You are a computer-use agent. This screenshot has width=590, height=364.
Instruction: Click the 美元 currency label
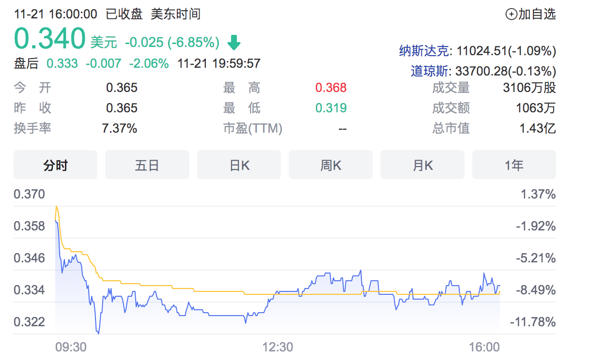tap(104, 43)
